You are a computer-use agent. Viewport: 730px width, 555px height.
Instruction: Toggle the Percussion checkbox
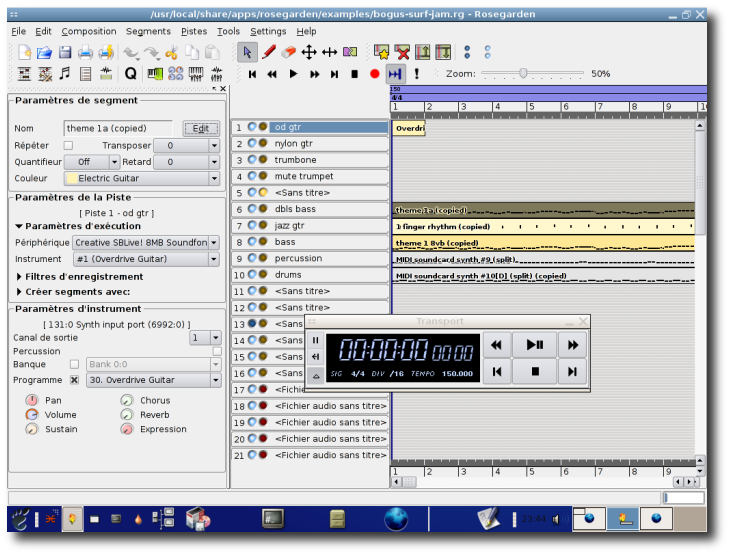217,351
